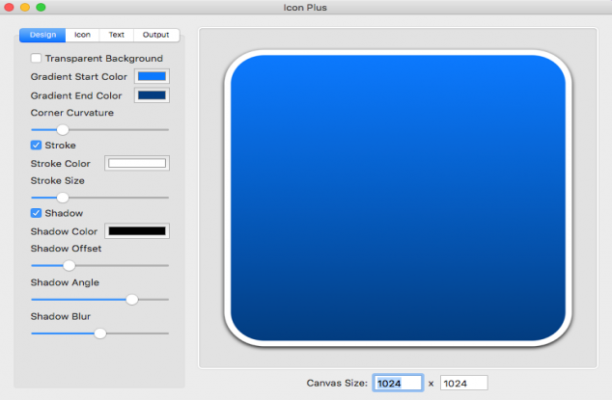Click the Shadow Angle slider knob
612x400 pixels.
click(132, 299)
